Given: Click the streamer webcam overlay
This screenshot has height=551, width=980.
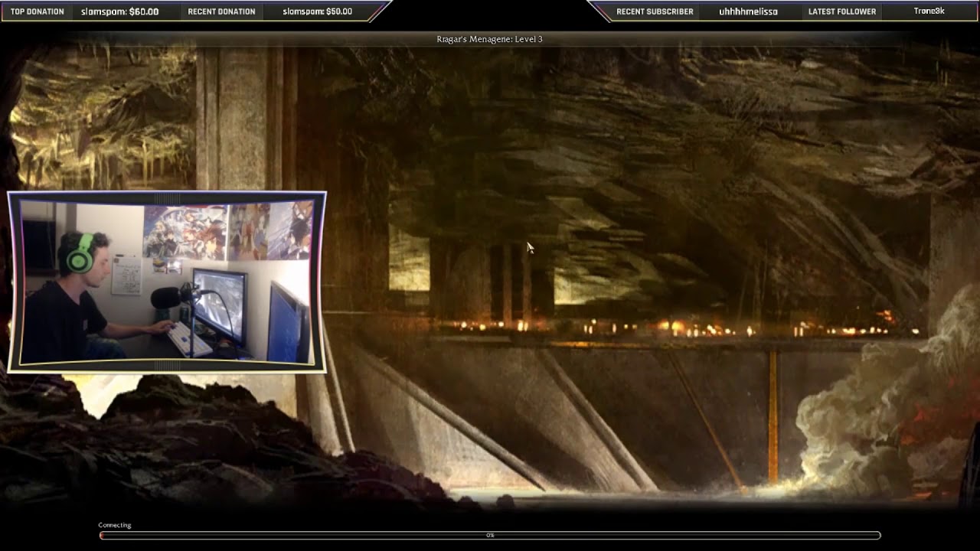Looking at the screenshot, I should (x=167, y=282).
